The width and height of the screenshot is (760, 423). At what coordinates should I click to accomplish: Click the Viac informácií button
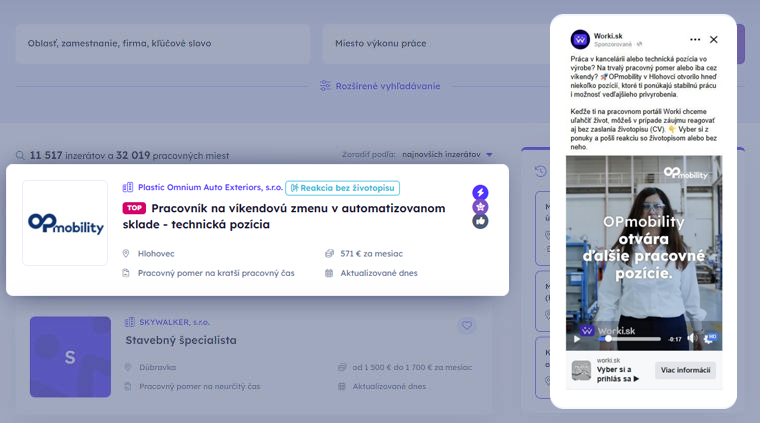[x=685, y=370]
